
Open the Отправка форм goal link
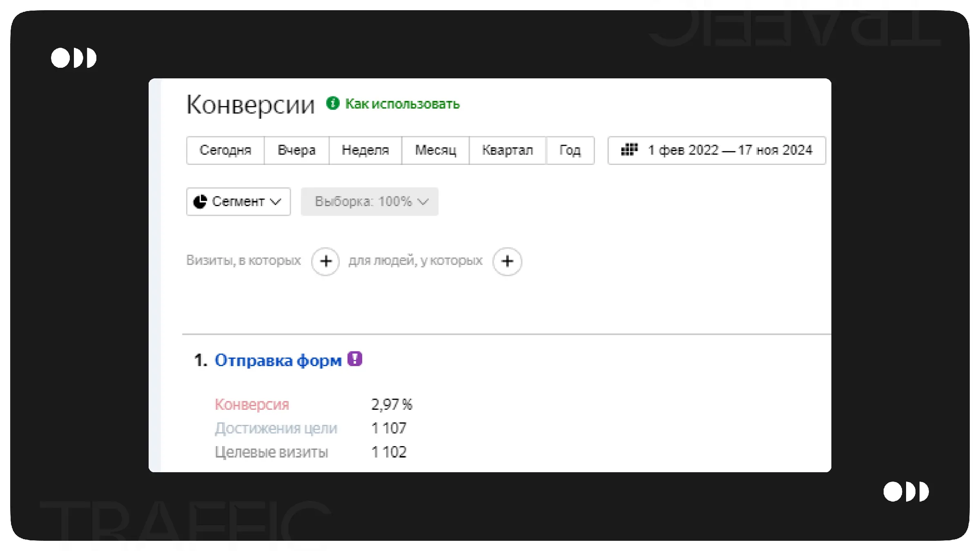point(278,360)
